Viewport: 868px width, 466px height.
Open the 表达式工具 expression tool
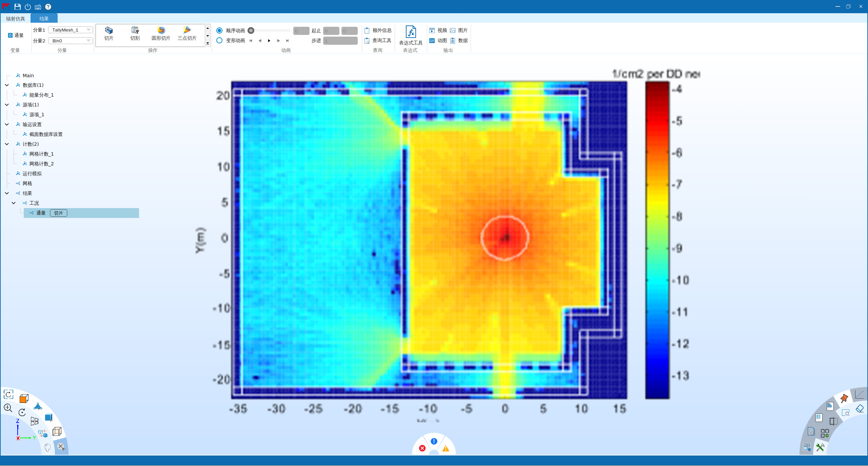[x=410, y=35]
